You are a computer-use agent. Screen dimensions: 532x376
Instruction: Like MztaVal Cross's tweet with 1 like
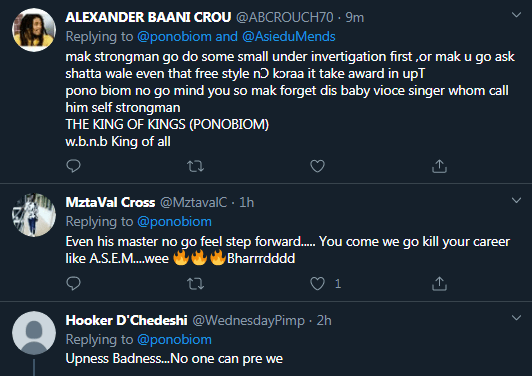click(317, 283)
